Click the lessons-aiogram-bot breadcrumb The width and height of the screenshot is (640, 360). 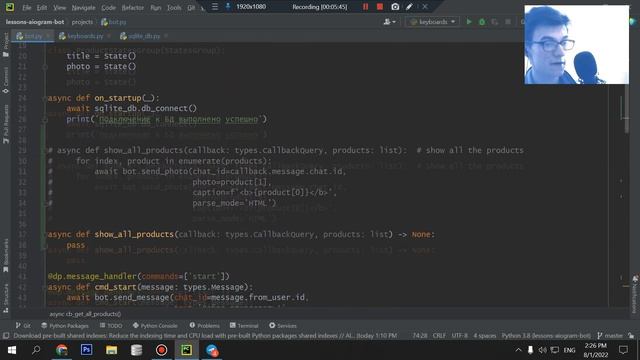tap(35, 22)
